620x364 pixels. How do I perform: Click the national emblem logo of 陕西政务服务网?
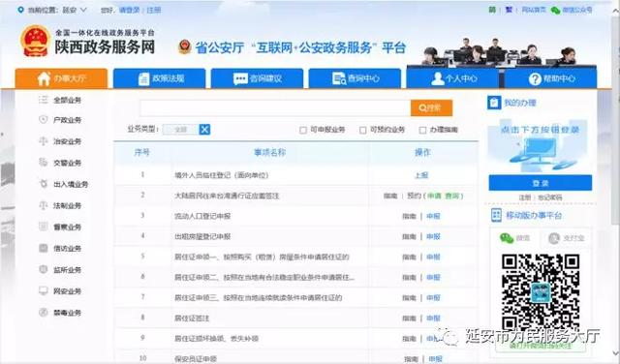[36, 42]
